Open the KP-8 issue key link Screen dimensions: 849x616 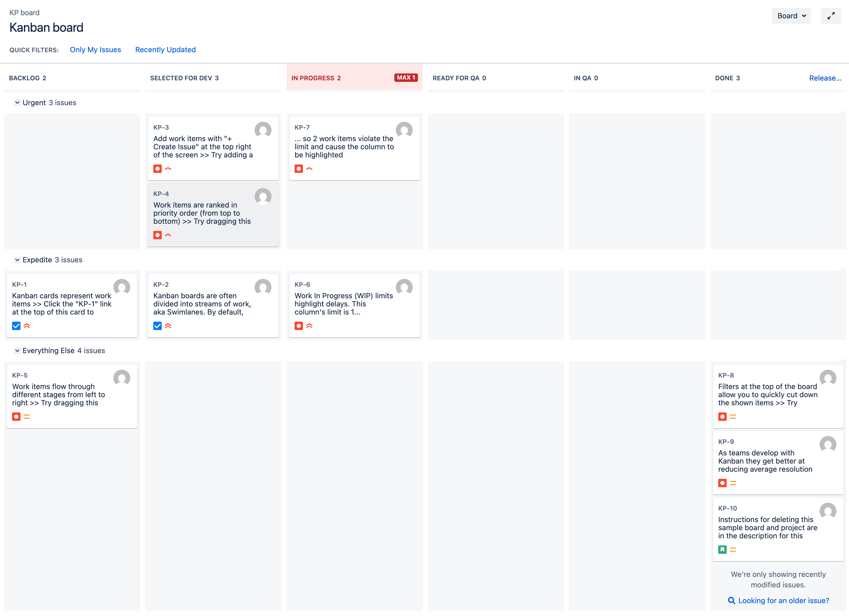coord(726,375)
